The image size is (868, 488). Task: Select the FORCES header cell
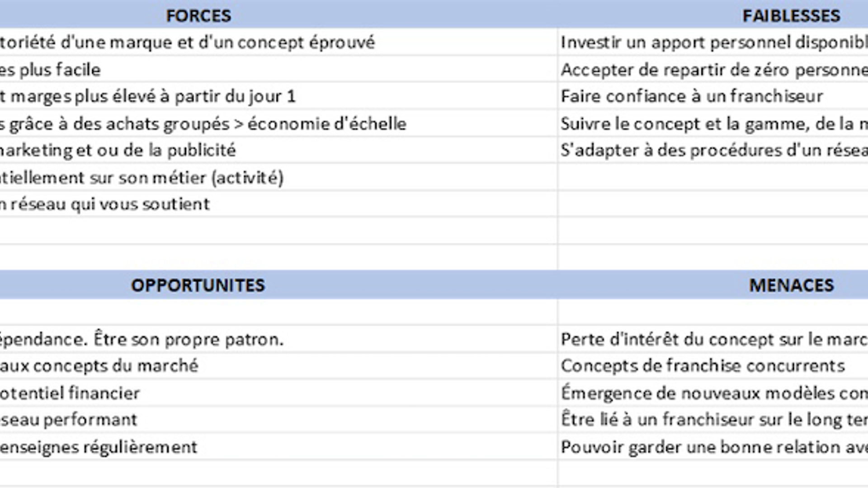pyautogui.click(x=278, y=14)
